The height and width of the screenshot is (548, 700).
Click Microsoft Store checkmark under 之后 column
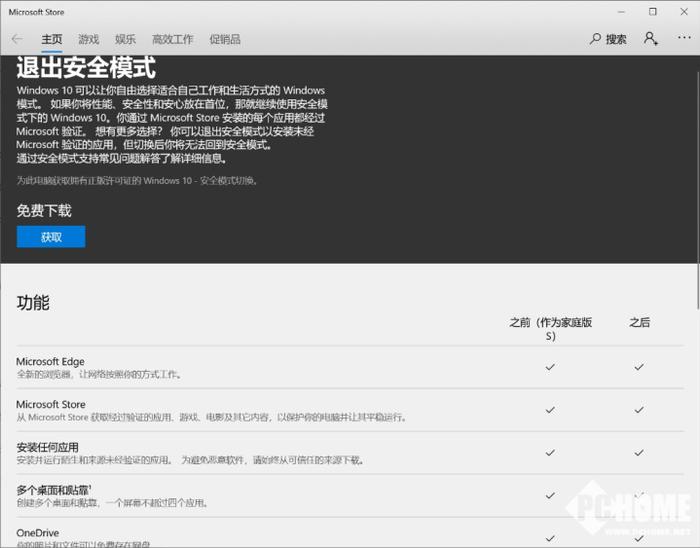click(x=639, y=410)
